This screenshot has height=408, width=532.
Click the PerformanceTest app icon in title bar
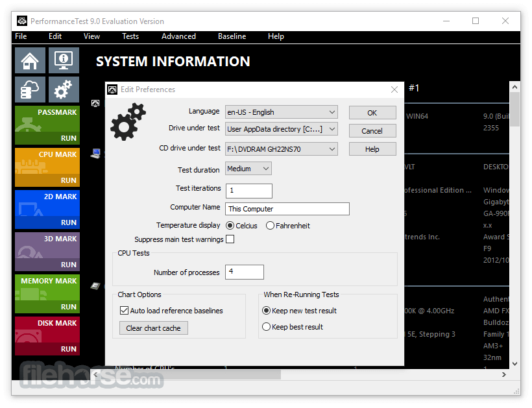22,21
